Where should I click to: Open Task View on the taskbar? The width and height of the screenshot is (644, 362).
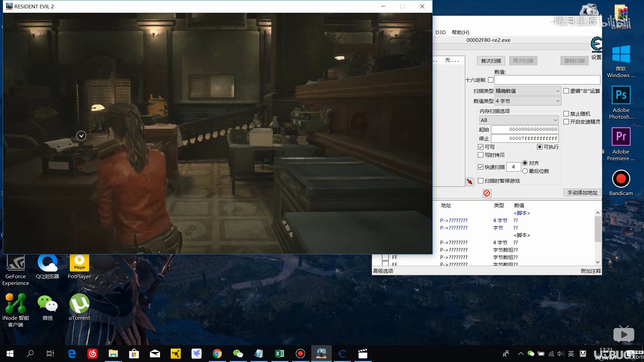click(50, 354)
